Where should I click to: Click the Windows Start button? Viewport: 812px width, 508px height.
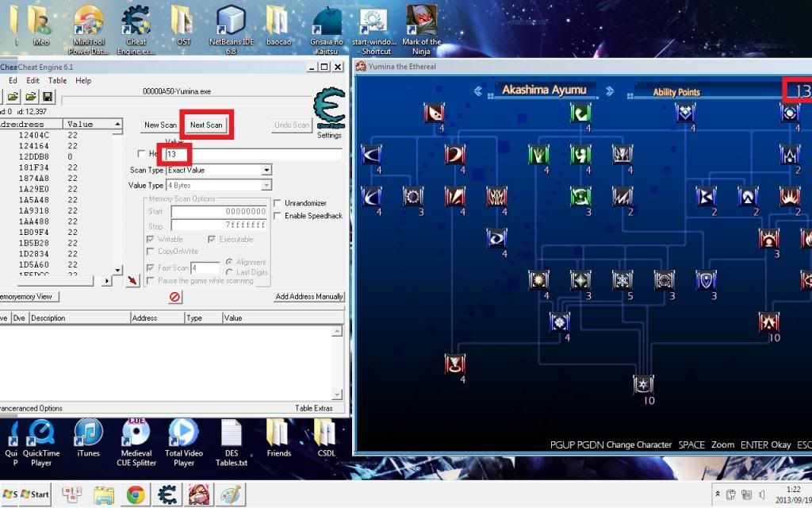click(x=35, y=494)
